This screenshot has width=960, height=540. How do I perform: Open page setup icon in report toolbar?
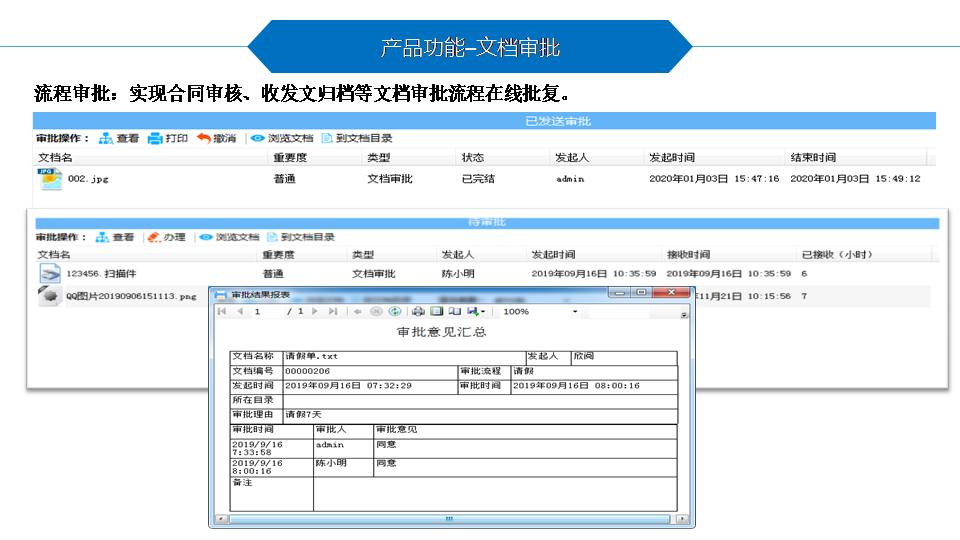click(454, 312)
